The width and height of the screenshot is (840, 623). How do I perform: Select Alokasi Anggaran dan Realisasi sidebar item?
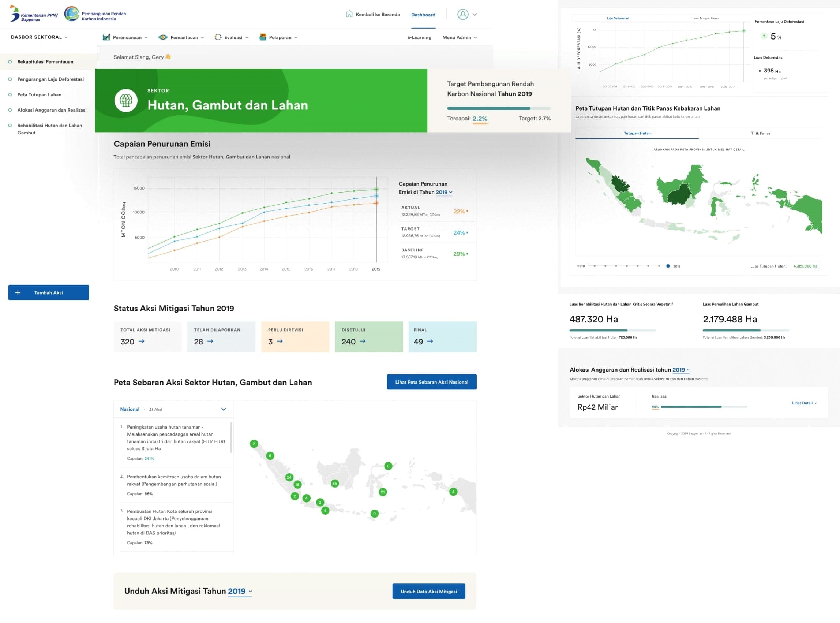52,110
